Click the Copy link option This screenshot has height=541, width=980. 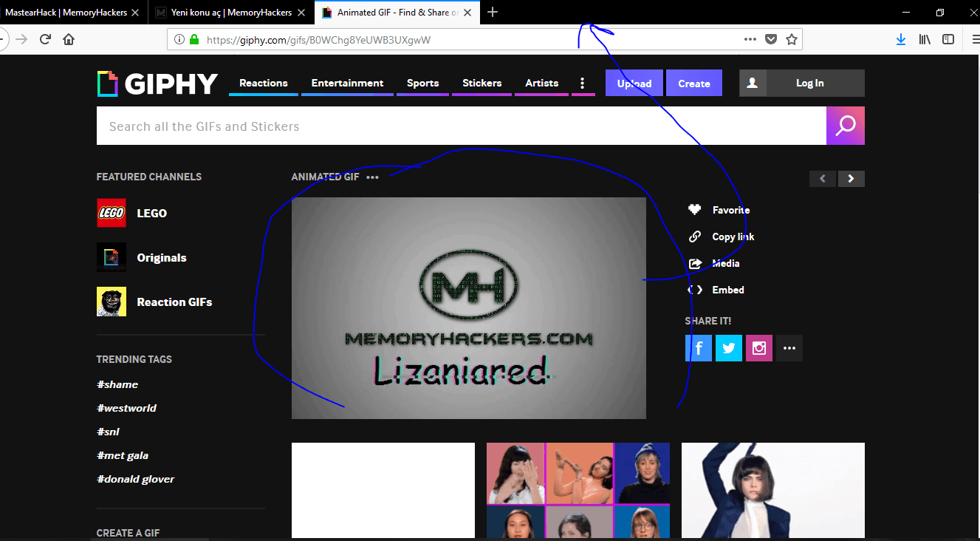(733, 237)
